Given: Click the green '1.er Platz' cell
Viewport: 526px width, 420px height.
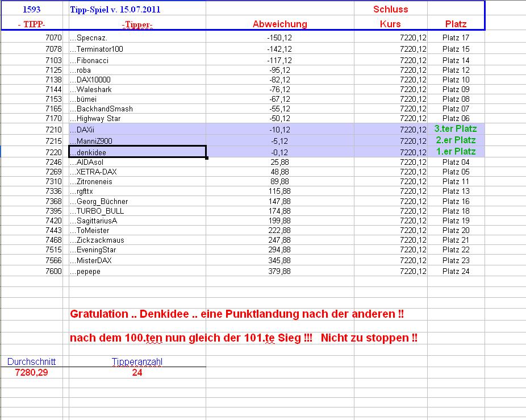Looking at the screenshot, I should 456,152.
